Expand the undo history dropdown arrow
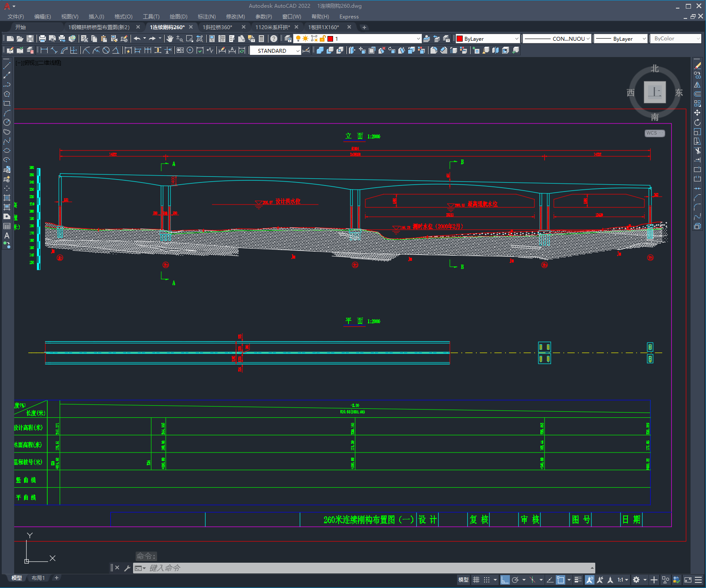The height and width of the screenshot is (588, 706). coord(145,39)
